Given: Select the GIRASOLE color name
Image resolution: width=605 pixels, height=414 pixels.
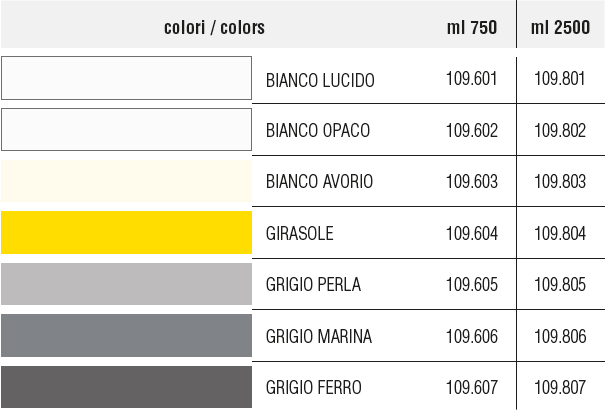Looking at the screenshot, I should coord(299,233).
